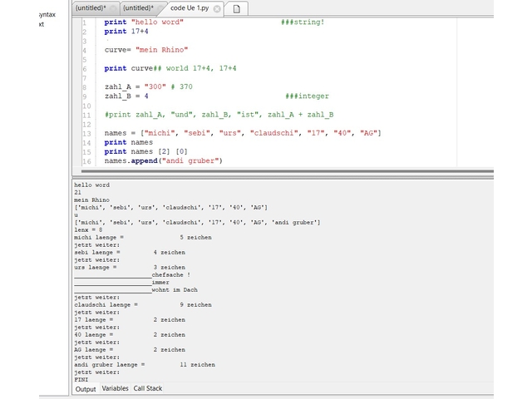Click the horizontal scrollbar below the code
This screenshot has height=399, width=532.
pyautogui.click(x=287, y=171)
